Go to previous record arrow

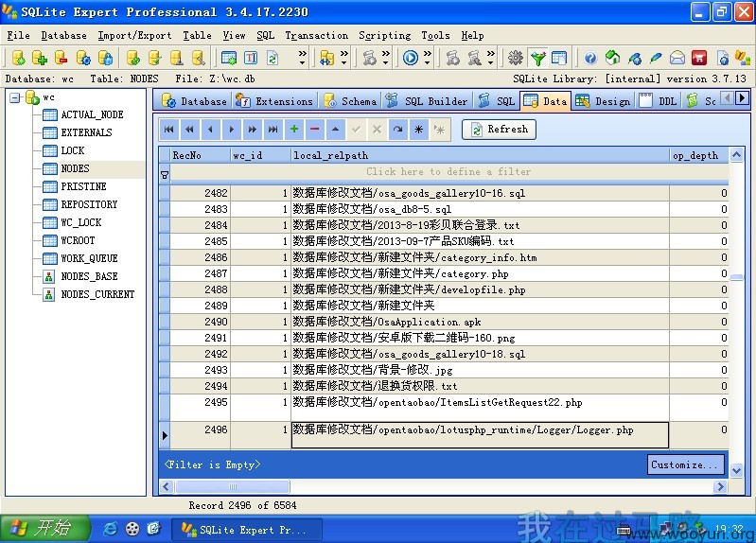[210, 130]
